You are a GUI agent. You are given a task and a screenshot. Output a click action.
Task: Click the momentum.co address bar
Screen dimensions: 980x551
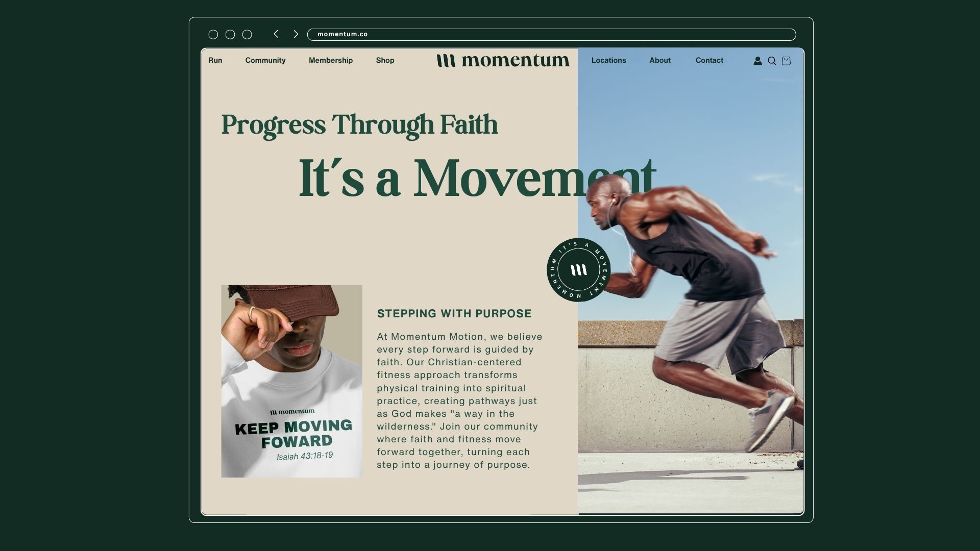(x=551, y=34)
